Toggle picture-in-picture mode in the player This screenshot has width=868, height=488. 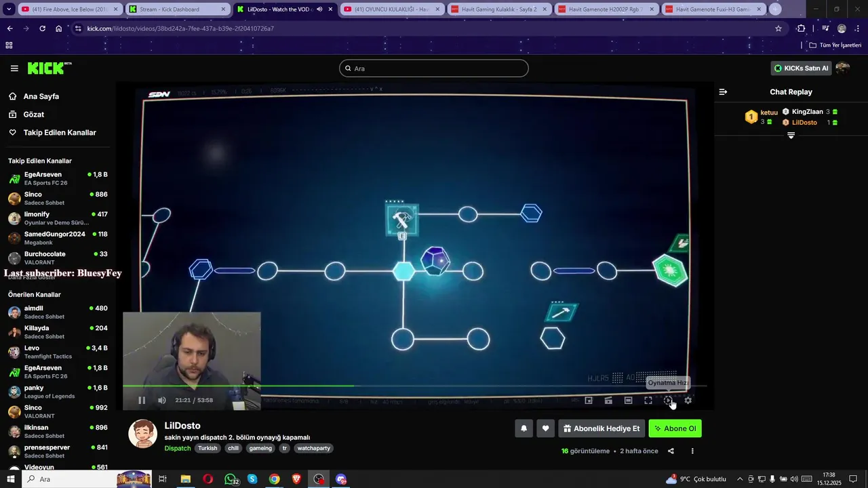pos(589,401)
